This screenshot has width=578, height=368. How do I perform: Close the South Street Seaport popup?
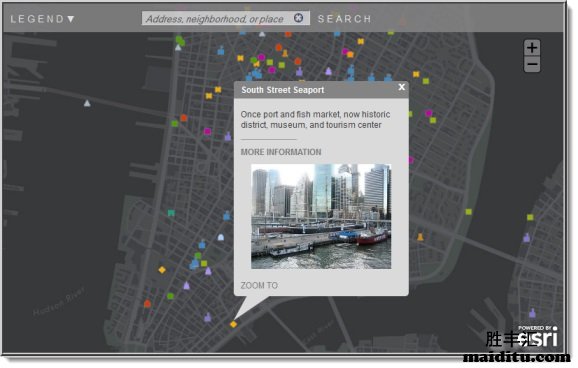tap(401, 87)
